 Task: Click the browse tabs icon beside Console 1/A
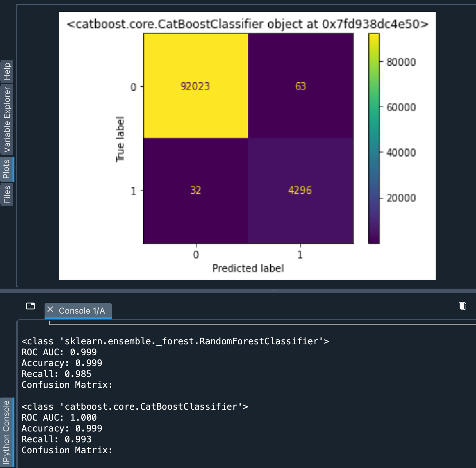pos(30,306)
